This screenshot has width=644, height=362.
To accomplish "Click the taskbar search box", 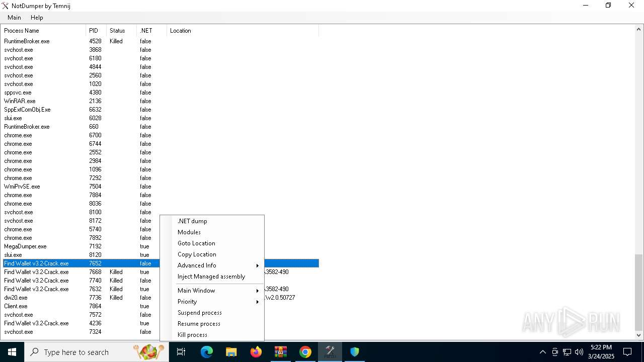I will tap(97, 352).
